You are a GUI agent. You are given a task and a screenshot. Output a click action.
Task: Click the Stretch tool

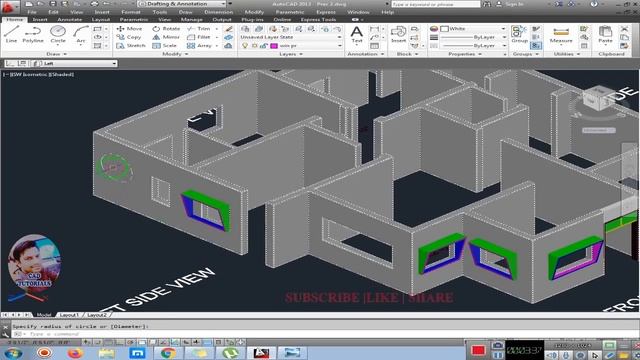(x=131, y=46)
